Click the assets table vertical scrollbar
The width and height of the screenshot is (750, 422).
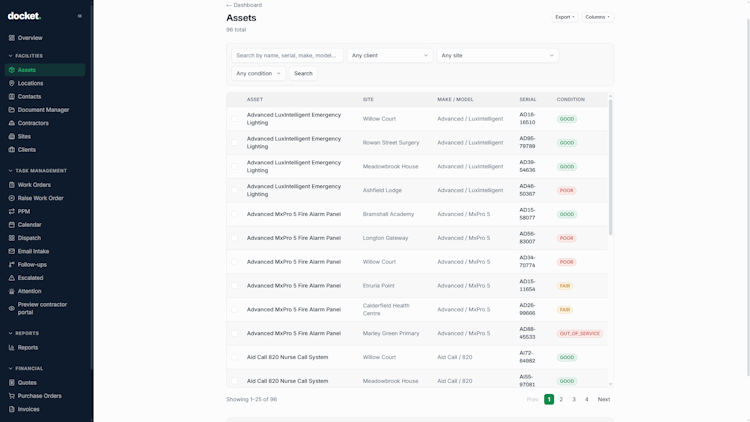click(x=610, y=167)
